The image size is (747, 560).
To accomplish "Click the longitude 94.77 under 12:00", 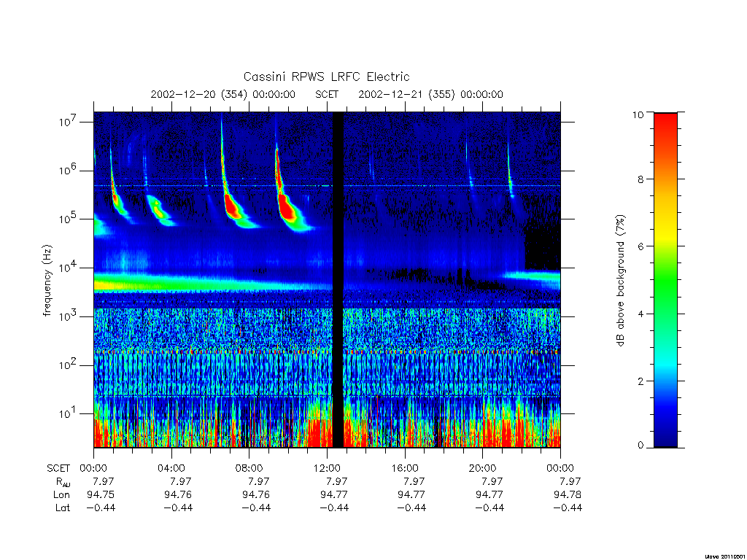I will click(x=334, y=495).
